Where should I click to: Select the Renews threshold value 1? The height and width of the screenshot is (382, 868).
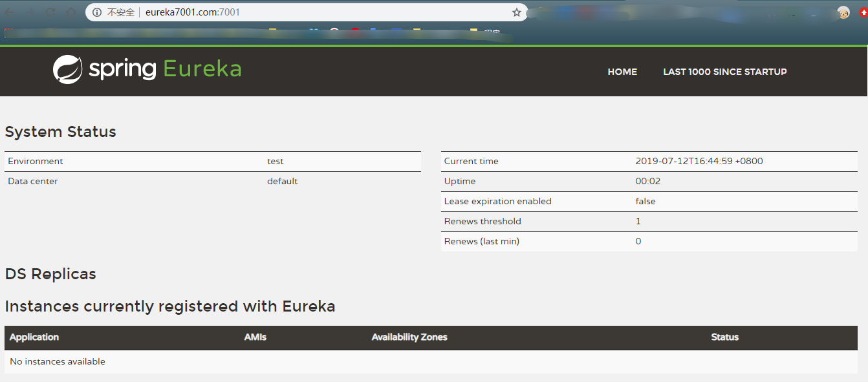coord(638,221)
